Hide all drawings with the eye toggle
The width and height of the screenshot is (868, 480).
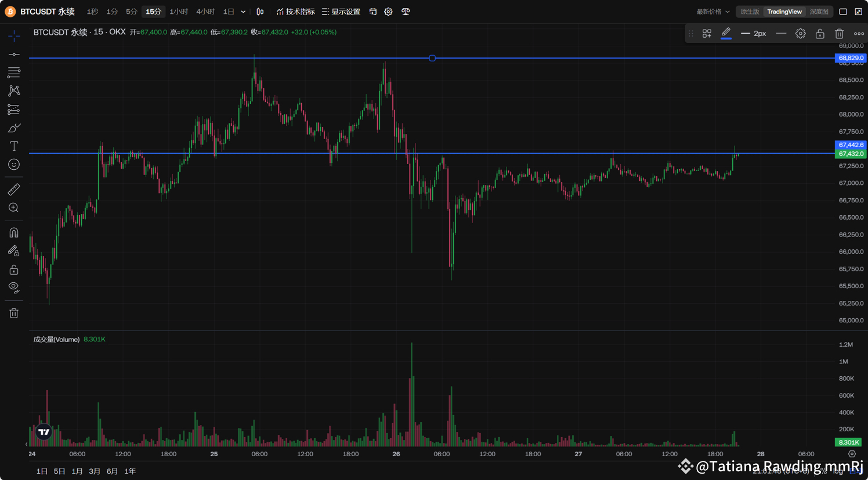coord(14,287)
